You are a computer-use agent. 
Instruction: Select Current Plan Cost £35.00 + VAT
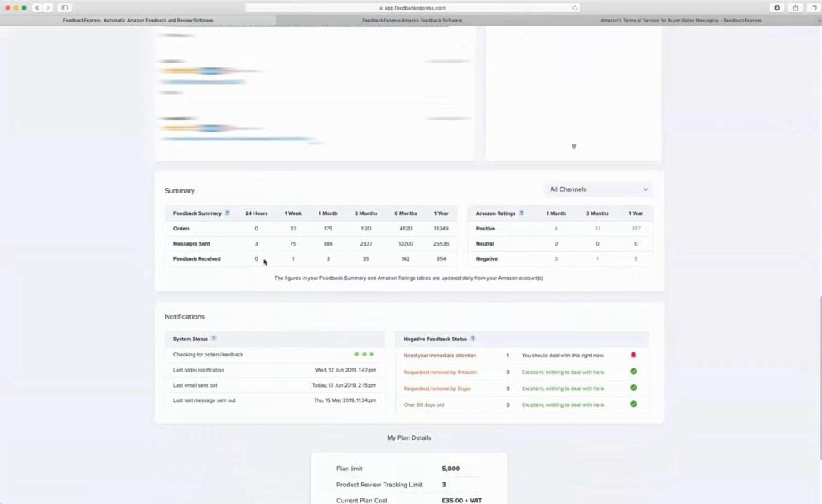[x=462, y=500]
